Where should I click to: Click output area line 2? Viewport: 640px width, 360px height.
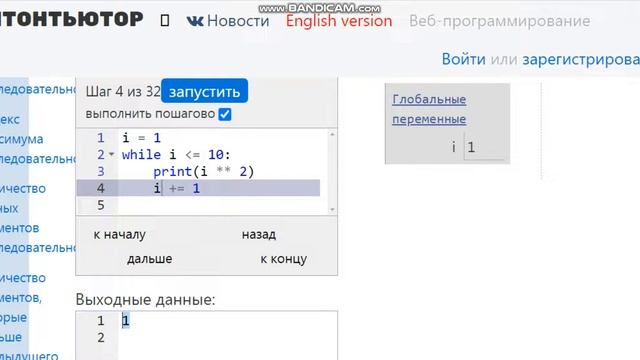point(227,338)
